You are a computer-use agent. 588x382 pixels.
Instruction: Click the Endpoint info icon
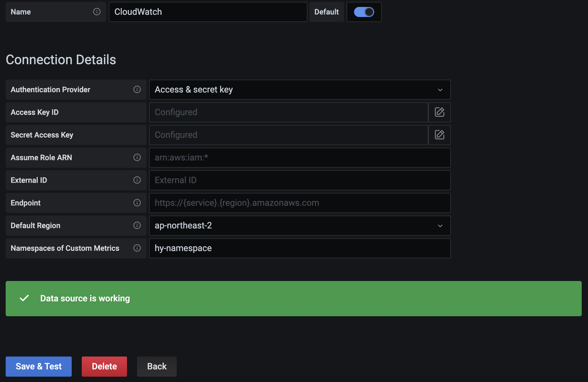[137, 203]
